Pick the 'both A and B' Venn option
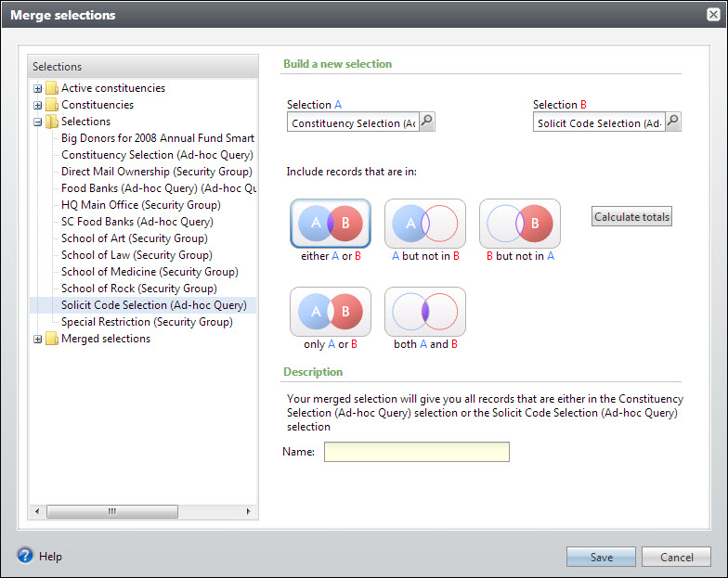This screenshot has width=728, height=578. (425, 312)
